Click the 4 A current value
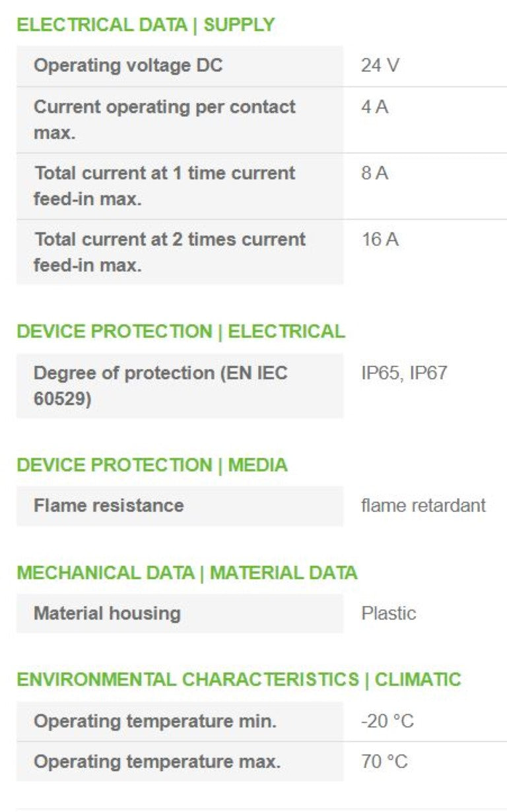This screenshot has height=812, width=507. pyautogui.click(x=375, y=108)
